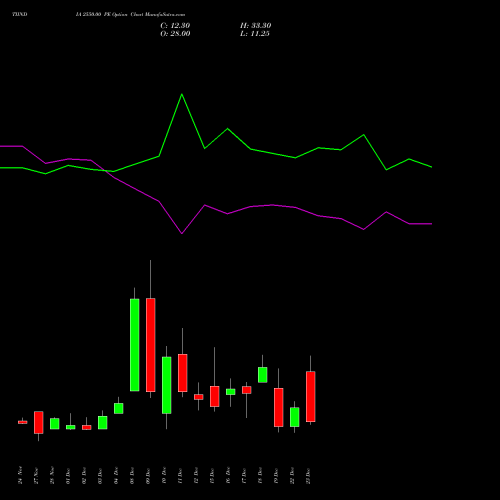Select the 04 Dec date label

coord(116,475)
